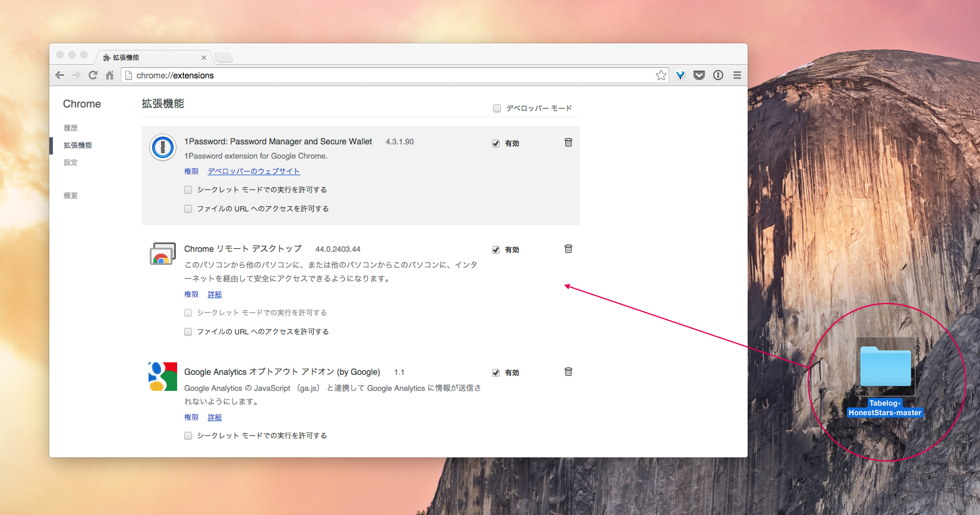
Task: Click "1Password extension for Google Chrome." description
Action: coord(256,156)
